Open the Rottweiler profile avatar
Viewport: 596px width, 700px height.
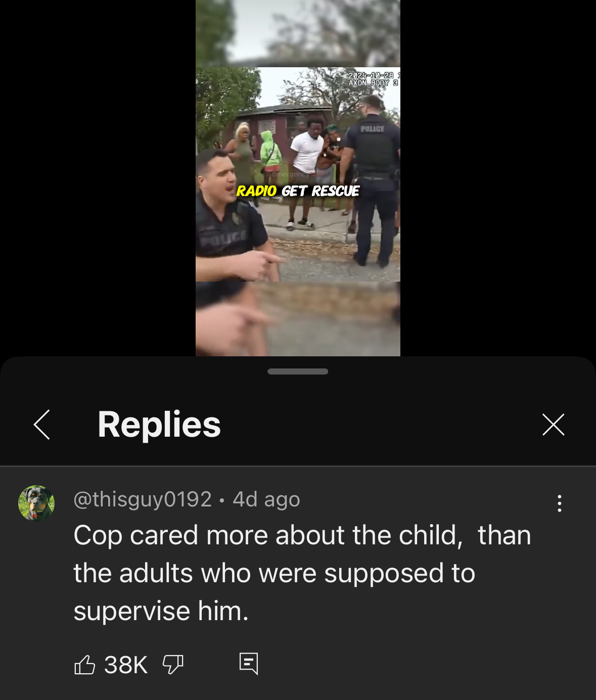tap(36, 503)
